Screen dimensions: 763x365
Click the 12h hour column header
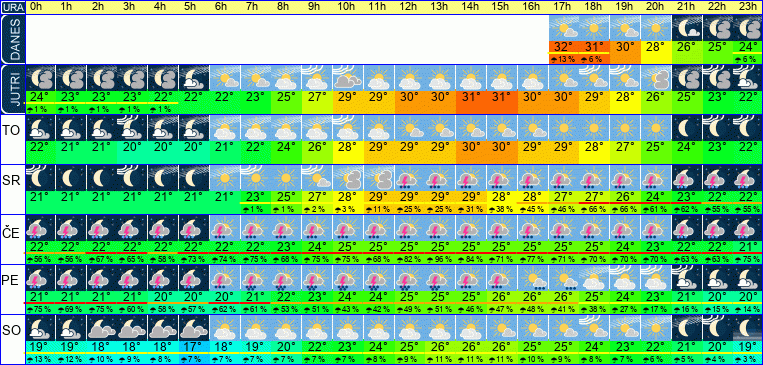[409, 7]
